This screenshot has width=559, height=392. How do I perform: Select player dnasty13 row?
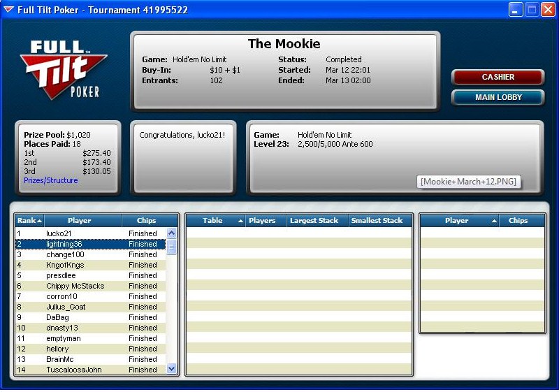coord(91,328)
